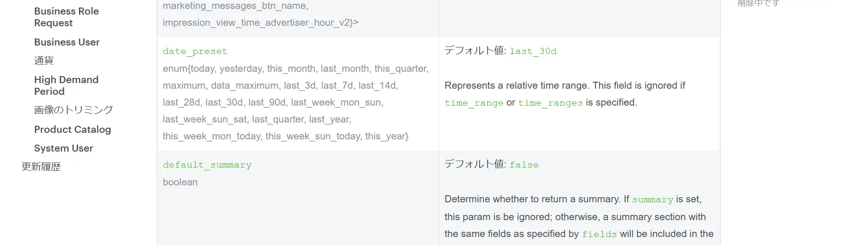868x245 pixels.
Task: Go to High Demand Period page
Action: (66, 85)
